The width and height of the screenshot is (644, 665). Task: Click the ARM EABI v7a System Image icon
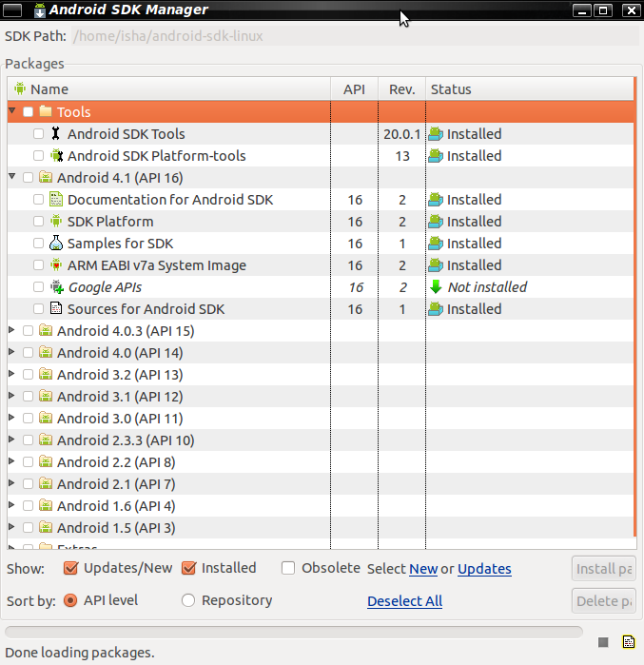click(56, 265)
